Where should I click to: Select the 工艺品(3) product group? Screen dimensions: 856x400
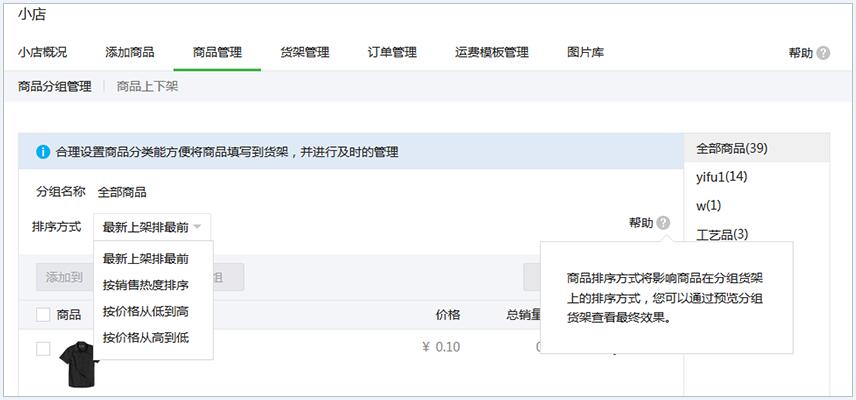click(722, 234)
